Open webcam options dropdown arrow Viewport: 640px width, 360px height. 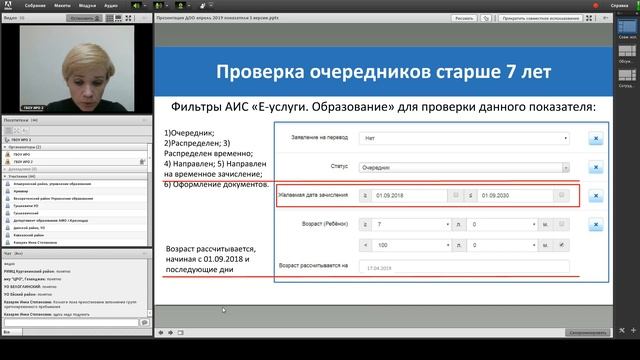189,6
